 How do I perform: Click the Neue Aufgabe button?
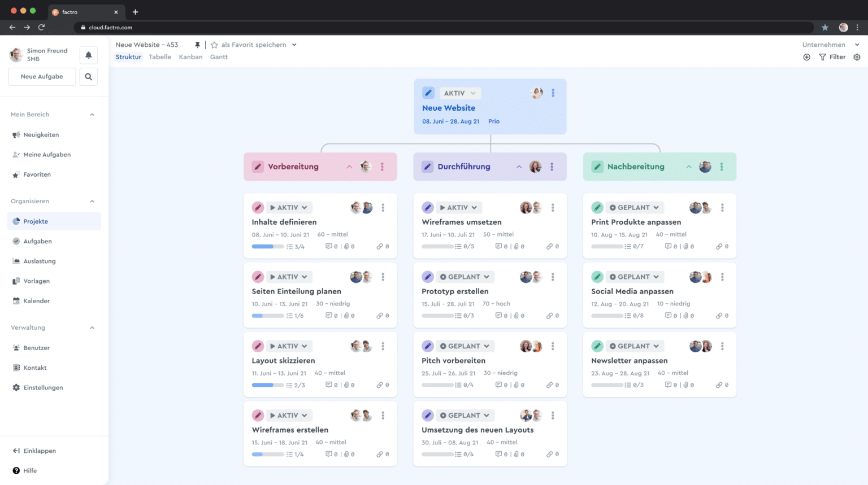[x=41, y=76]
